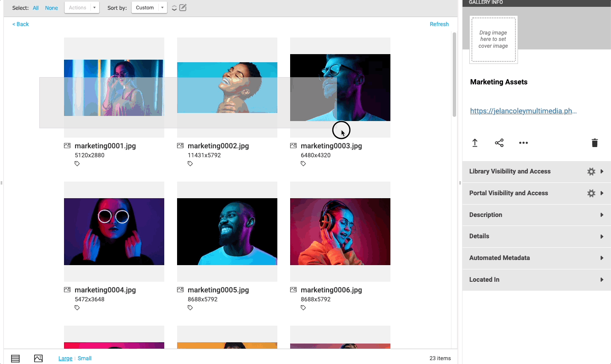611x364 pixels.
Task: Click the trash delete gallery icon
Action: [x=595, y=143]
